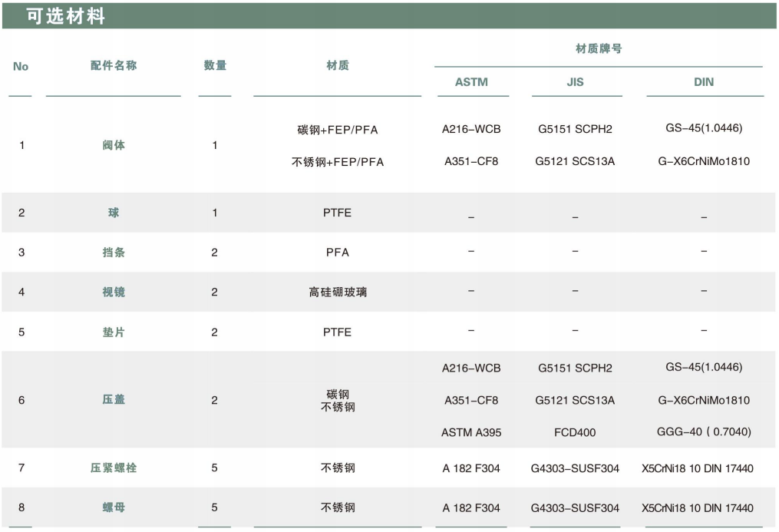Click the 压紧螺栓 part name
The width and height of the screenshot is (779, 532).
(114, 468)
